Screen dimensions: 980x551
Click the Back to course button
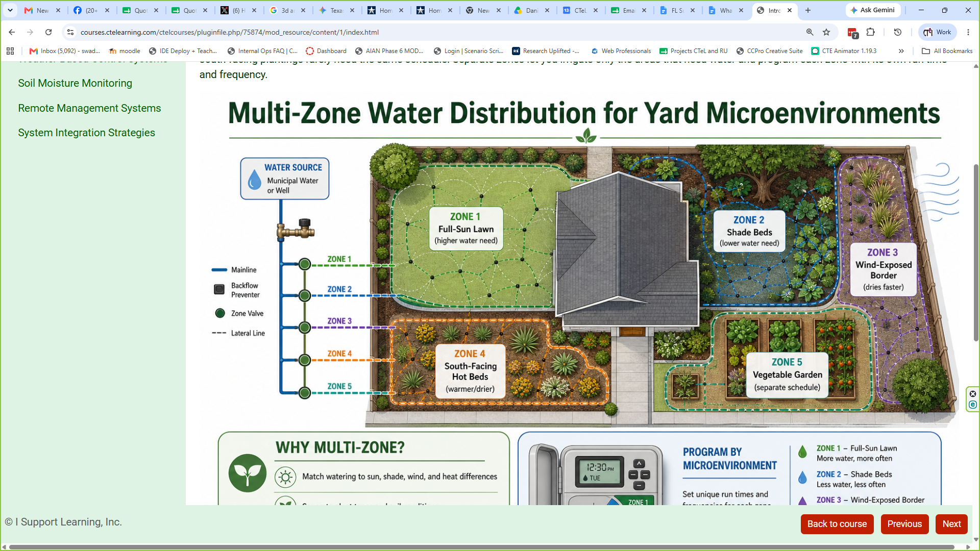tap(837, 524)
